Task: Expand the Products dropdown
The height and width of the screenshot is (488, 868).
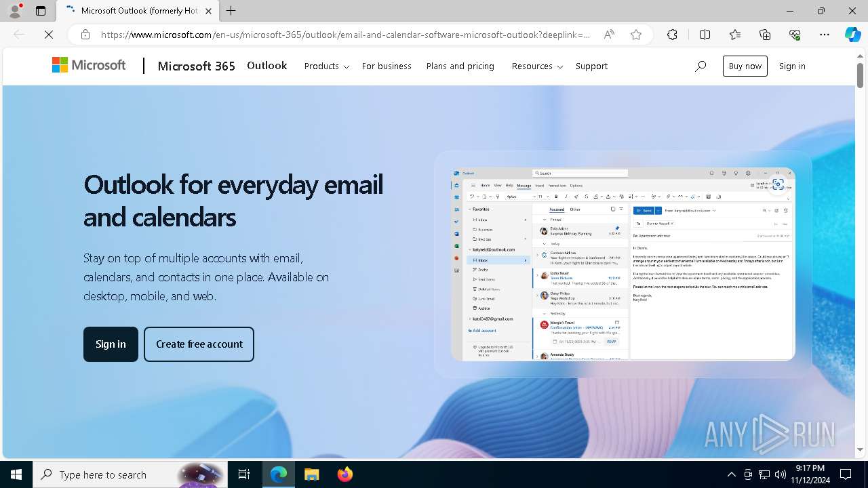Action: pyautogui.click(x=326, y=66)
